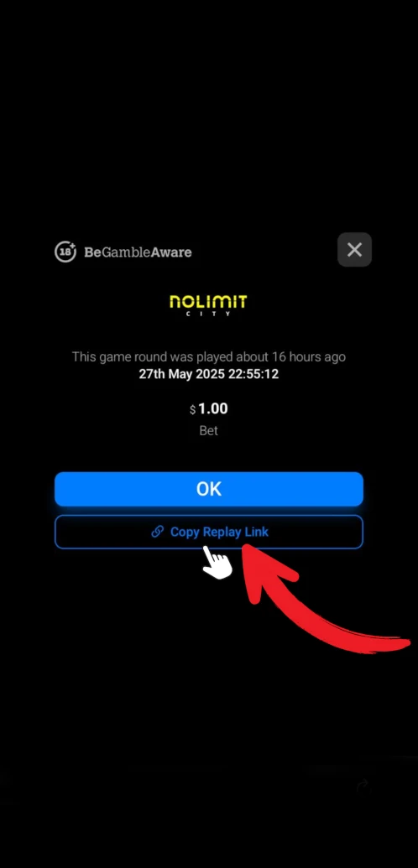Click the 'Bet' label under the amount
418x868 pixels.
(208, 431)
